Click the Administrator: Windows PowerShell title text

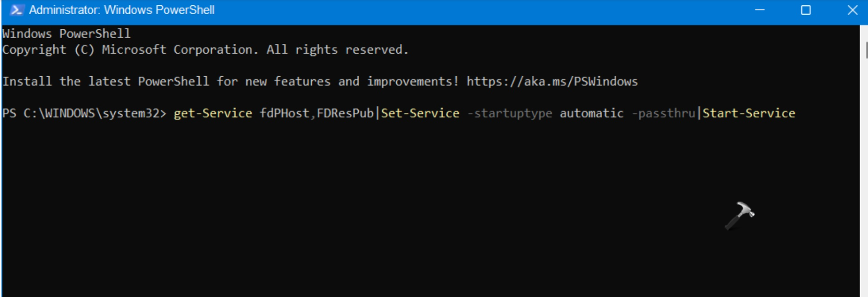122,10
